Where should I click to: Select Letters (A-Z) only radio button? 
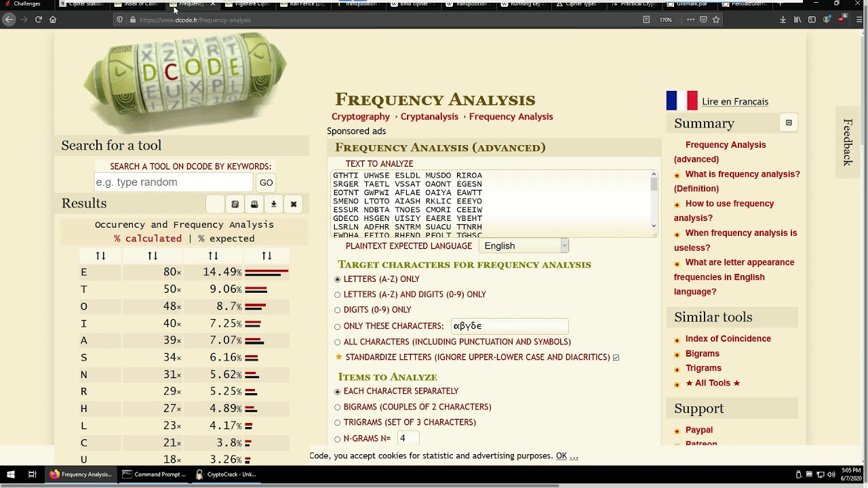pos(337,279)
